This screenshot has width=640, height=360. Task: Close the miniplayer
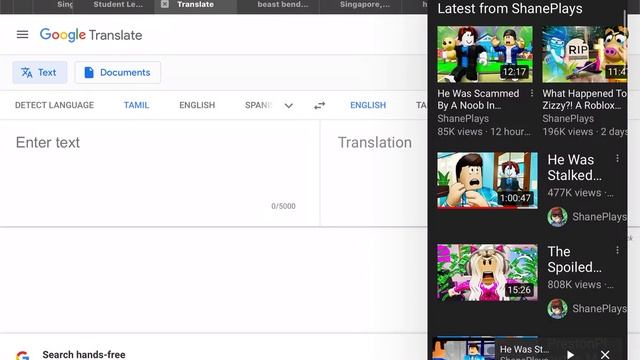(605, 354)
